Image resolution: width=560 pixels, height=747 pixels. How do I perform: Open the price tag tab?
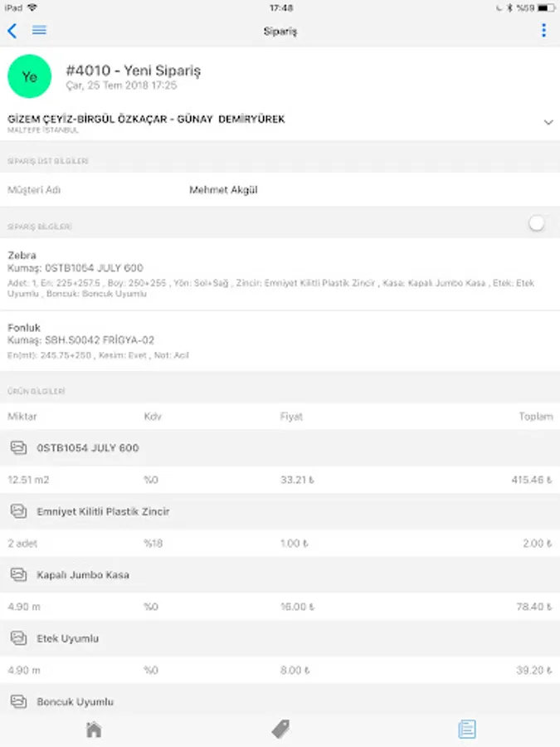[x=280, y=730]
